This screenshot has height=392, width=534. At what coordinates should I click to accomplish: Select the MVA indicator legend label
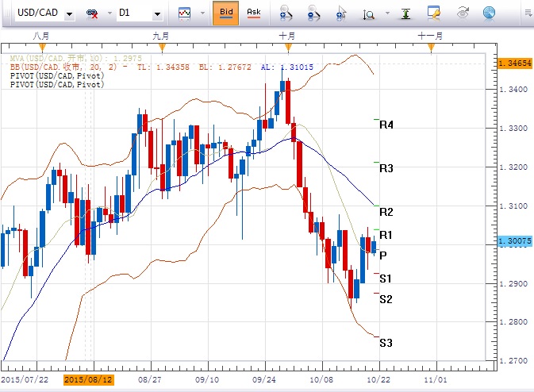[x=75, y=58]
